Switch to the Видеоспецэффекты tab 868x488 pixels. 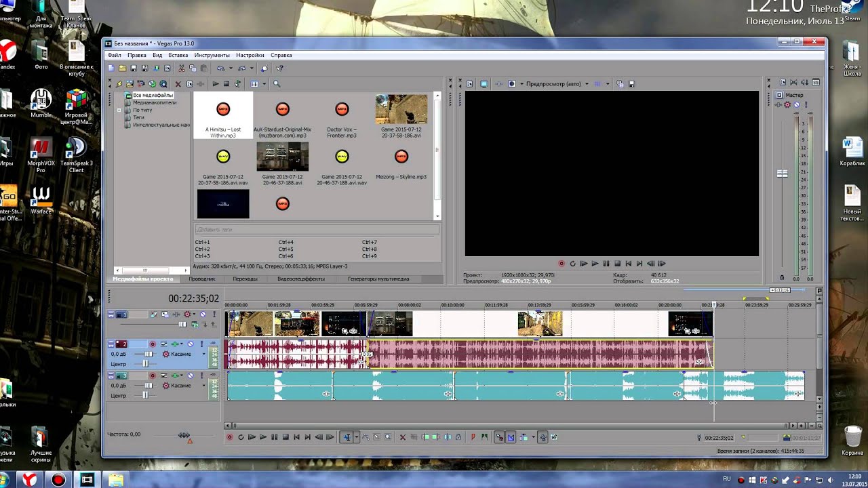pyautogui.click(x=301, y=279)
